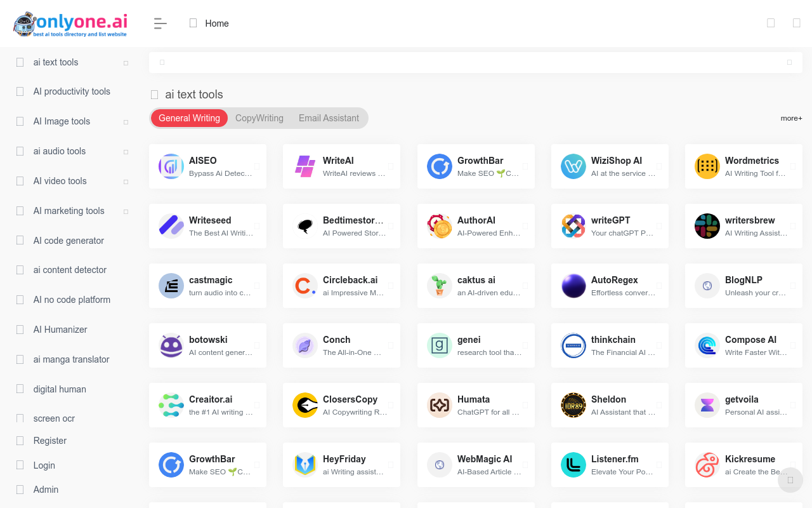Screen dimensions: 812x508
Task: Select the General Writing tab
Action: 189,118
